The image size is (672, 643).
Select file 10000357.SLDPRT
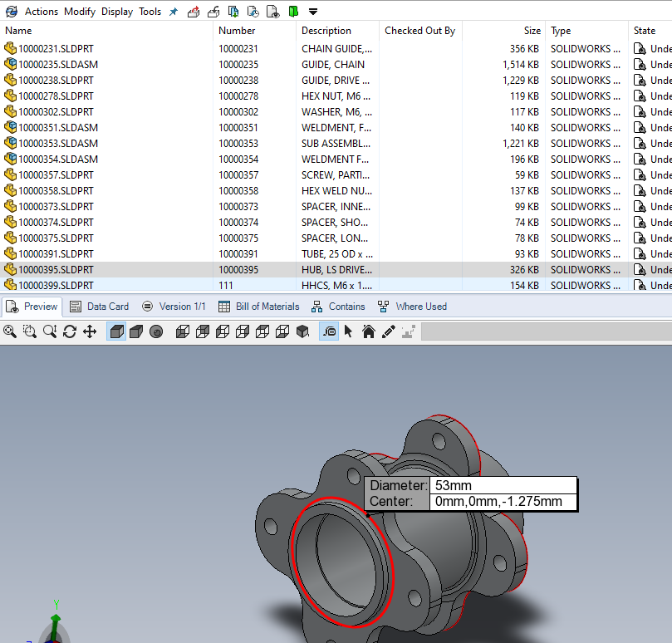point(56,175)
